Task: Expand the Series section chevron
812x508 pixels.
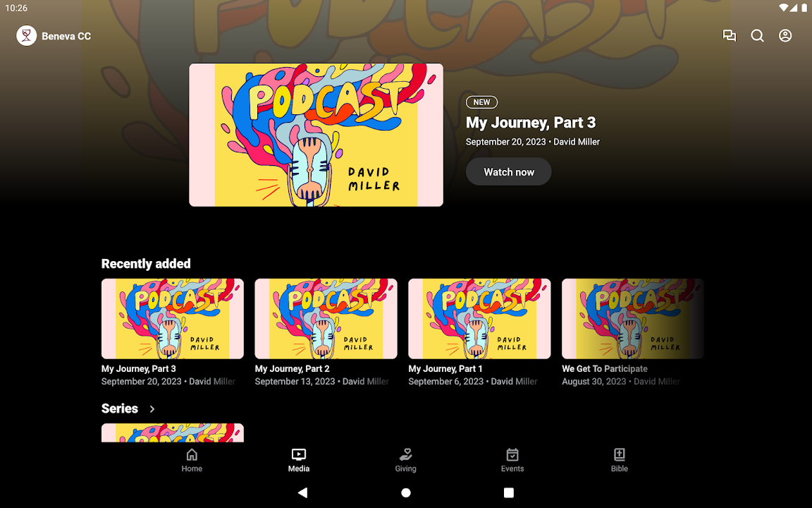Action: 152,409
